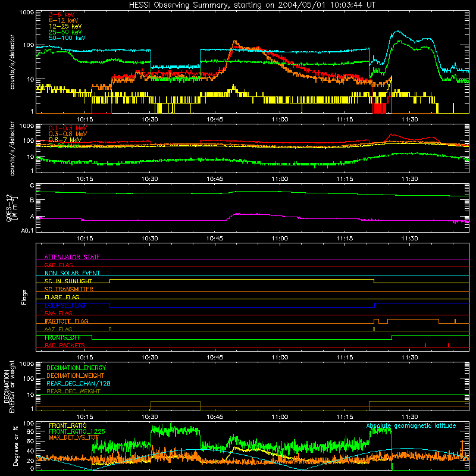Click the 11:00 tick under the Flags panel

[280, 358]
